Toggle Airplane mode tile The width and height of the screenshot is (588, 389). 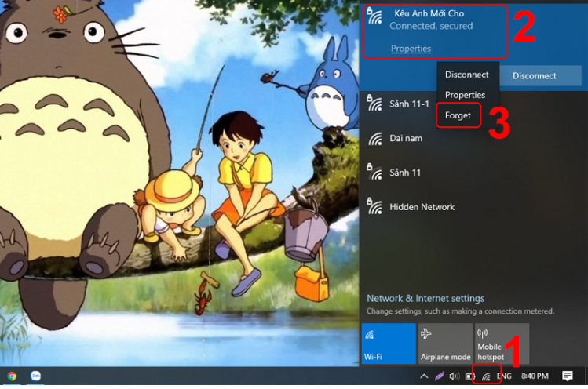[x=445, y=344]
